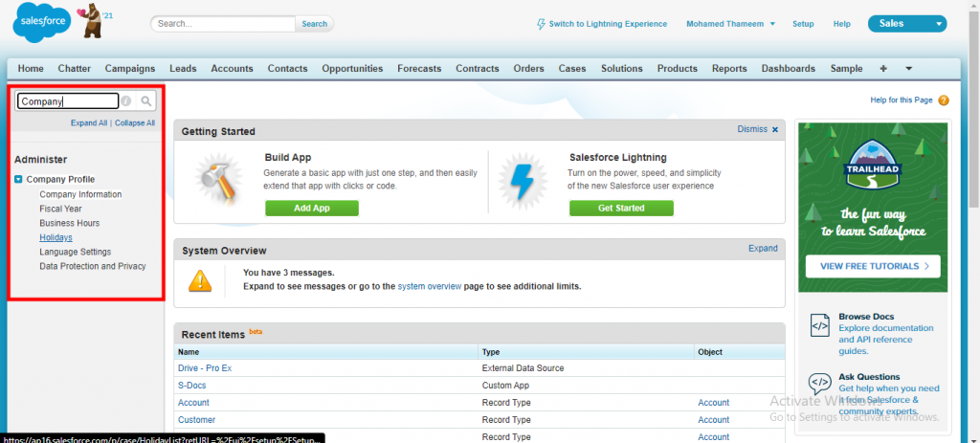
Task: Expand the System Overview panel
Action: click(x=763, y=248)
